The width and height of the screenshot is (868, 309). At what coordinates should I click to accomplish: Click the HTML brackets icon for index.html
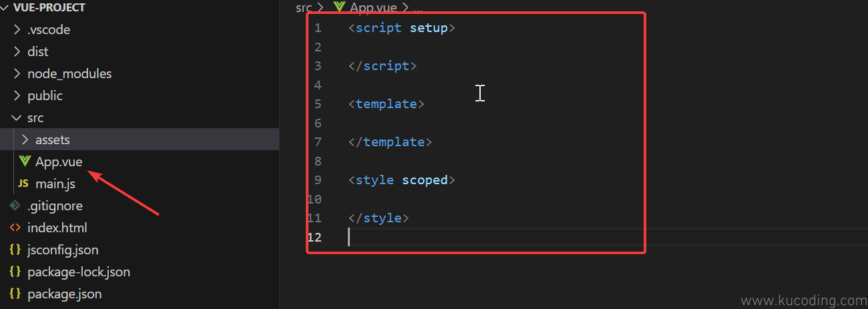[x=15, y=228]
